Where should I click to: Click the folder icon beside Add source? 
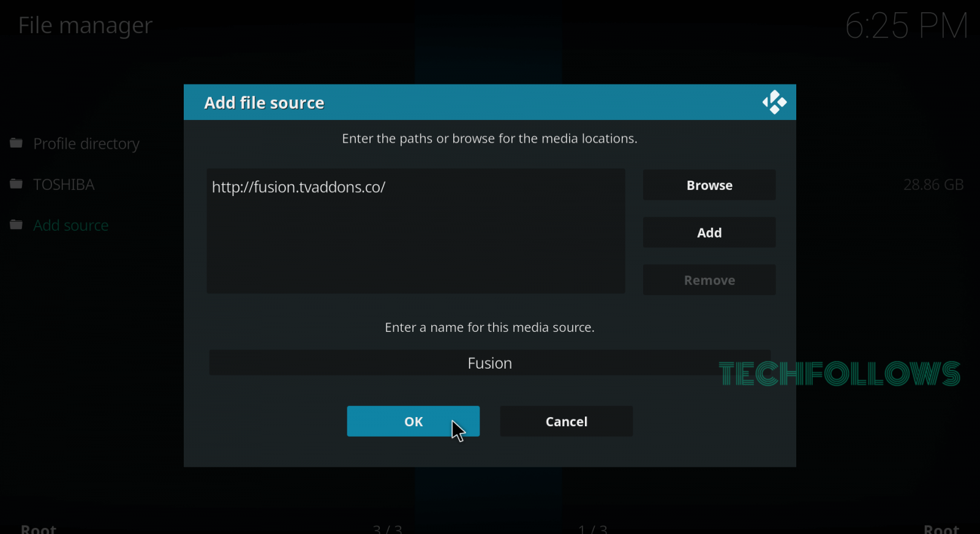[17, 225]
